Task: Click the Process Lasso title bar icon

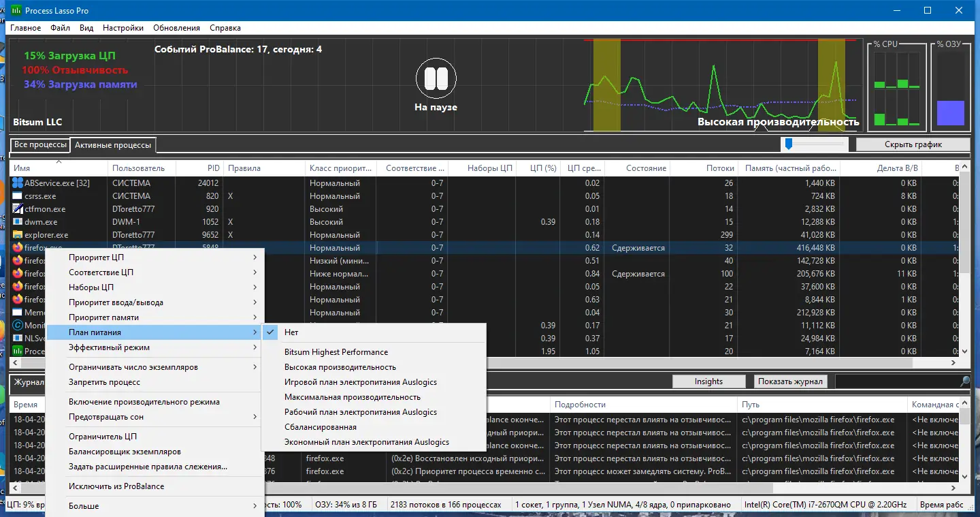Action: pyautogui.click(x=16, y=11)
